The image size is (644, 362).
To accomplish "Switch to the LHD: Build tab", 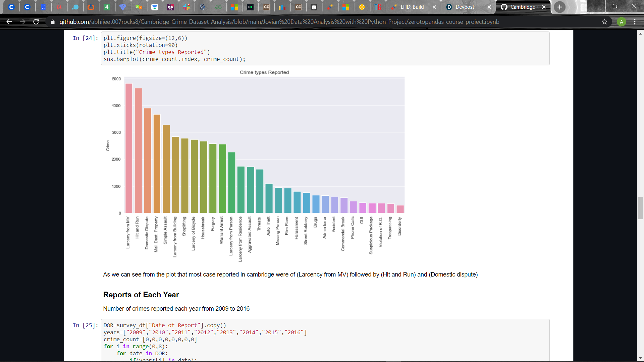I will point(412,7).
